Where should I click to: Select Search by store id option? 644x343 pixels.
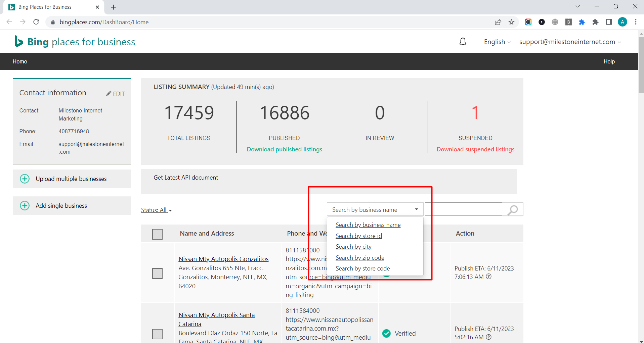[x=358, y=236]
